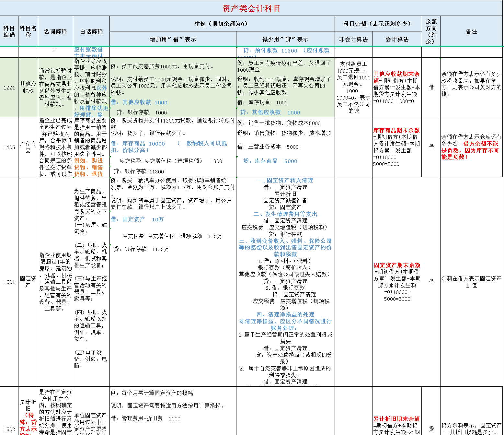Click the 减少用"贷"表示 subheader
This screenshot has height=435, width=504.
[285, 39]
